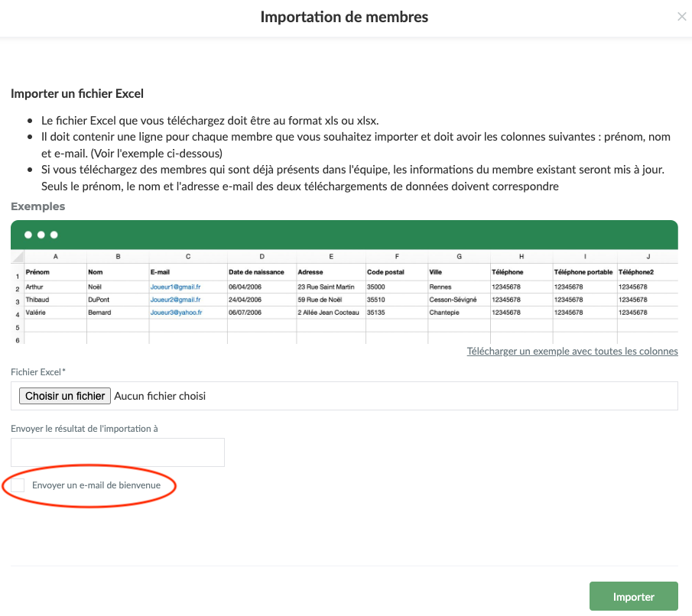Screen dimensions: 692x616
Task: Click the Joueur3@yahoo.fr email in example
Action: (176, 313)
